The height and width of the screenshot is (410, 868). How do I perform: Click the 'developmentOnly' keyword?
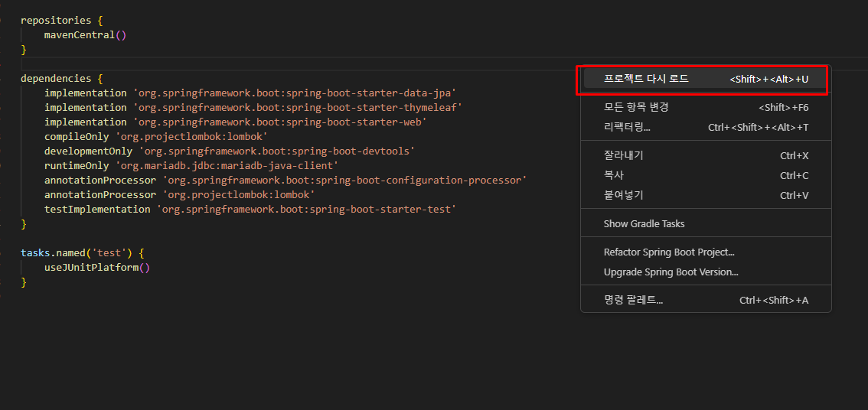pyautogui.click(x=89, y=151)
